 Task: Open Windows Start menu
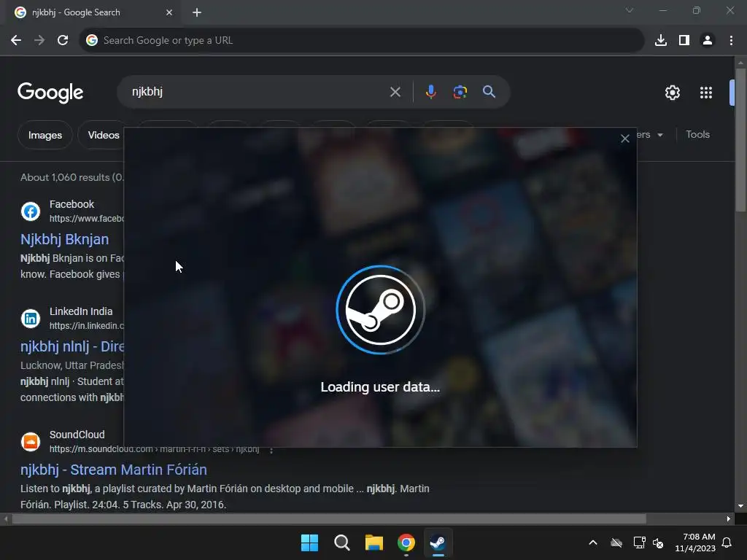309,542
